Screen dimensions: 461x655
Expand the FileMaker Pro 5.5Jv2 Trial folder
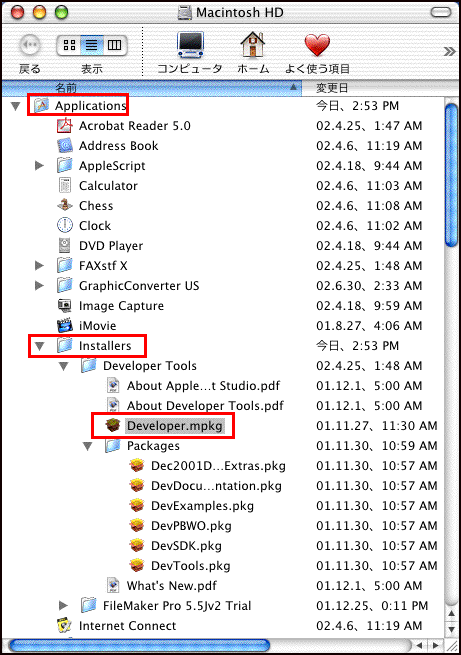[x=63, y=605]
